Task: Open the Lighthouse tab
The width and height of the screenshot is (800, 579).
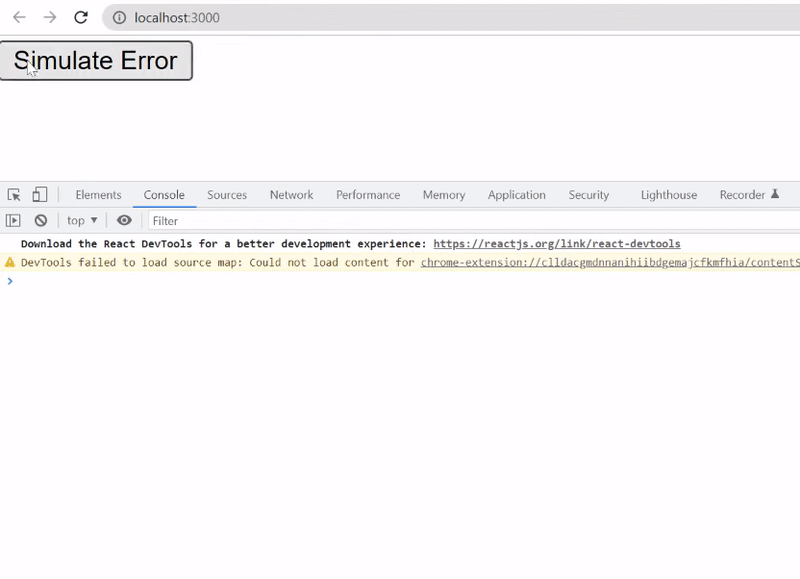Action: [669, 195]
